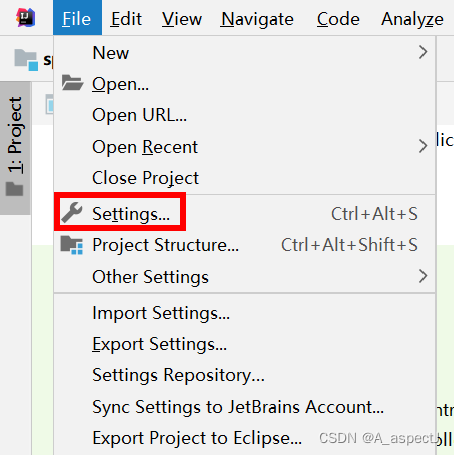This screenshot has height=455, width=454.
Task: Open the File menu
Action: click(x=77, y=18)
